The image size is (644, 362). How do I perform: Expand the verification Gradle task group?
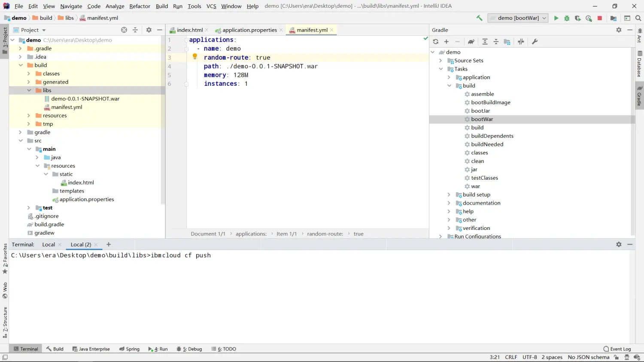(x=449, y=228)
